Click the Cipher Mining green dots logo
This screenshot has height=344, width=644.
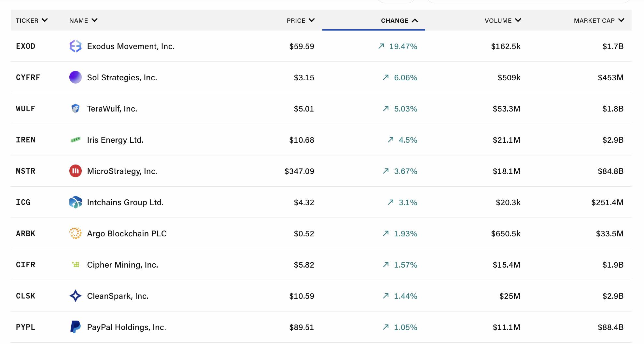pos(76,265)
